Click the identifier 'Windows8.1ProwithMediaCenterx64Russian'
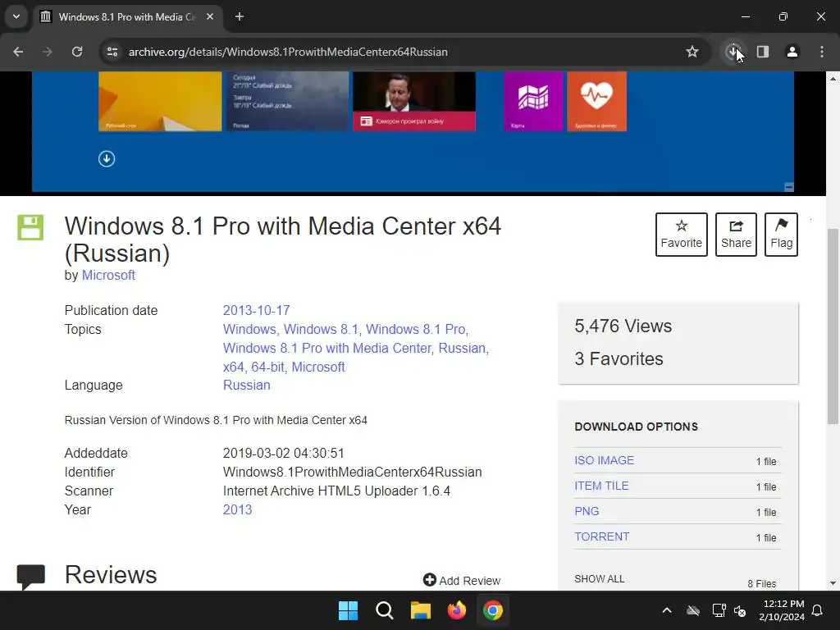Screen dimensions: 840x630 (x=353, y=472)
